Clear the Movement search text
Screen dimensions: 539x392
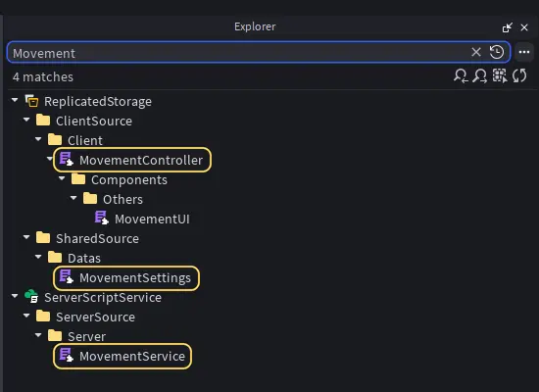pyautogui.click(x=476, y=52)
